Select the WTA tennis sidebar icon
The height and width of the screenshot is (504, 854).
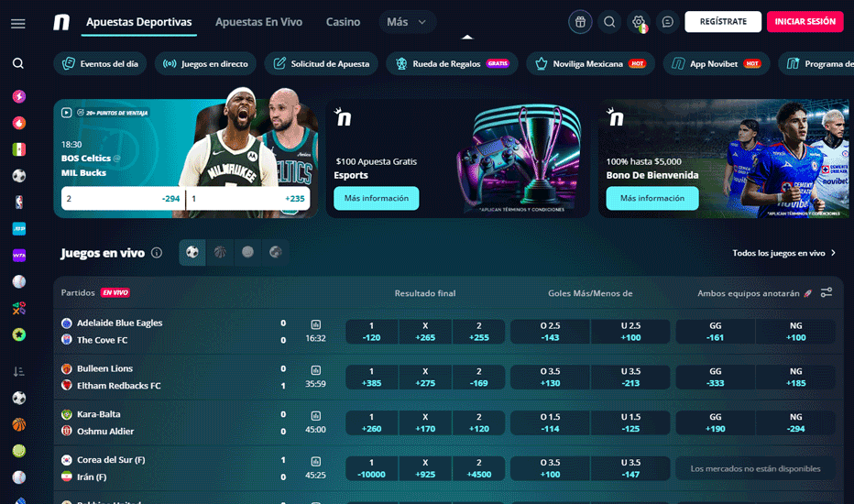[x=18, y=256]
